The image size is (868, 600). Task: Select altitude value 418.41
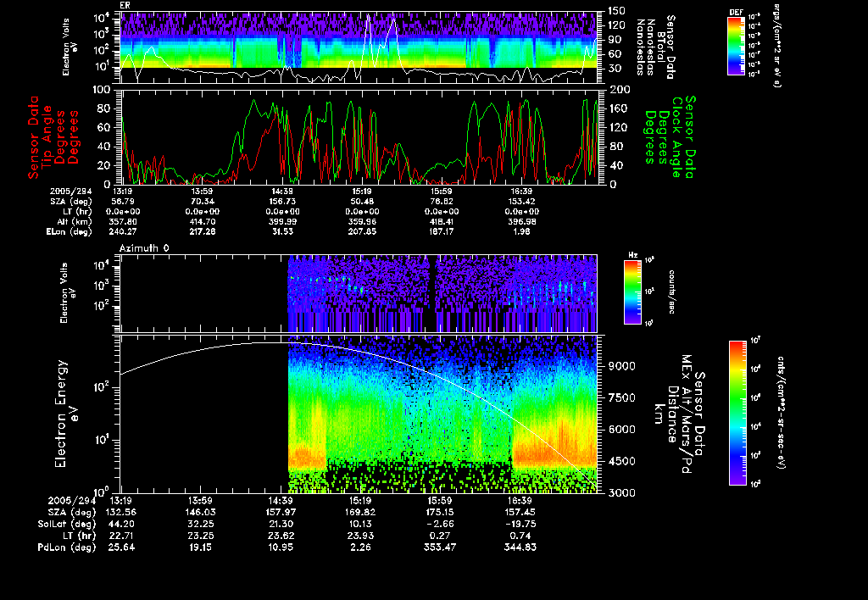coord(441,221)
